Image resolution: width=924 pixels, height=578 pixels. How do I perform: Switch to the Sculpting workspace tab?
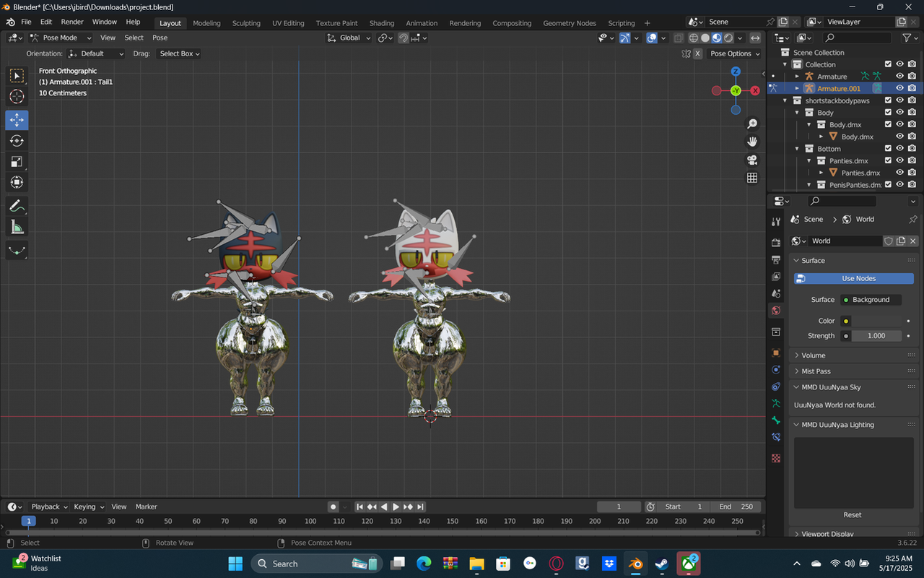pyautogui.click(x=246, y=23)
